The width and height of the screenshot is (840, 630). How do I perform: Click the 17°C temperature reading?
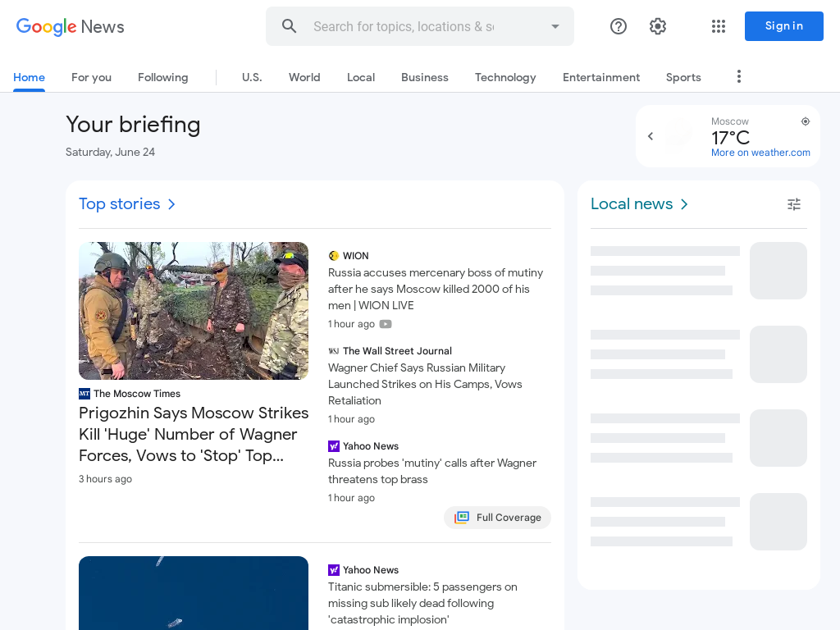730,138
